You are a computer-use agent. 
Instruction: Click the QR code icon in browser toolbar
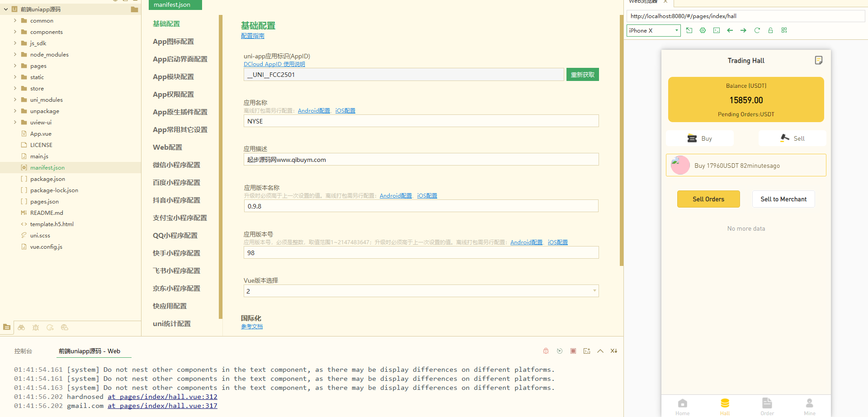[784, 30]
